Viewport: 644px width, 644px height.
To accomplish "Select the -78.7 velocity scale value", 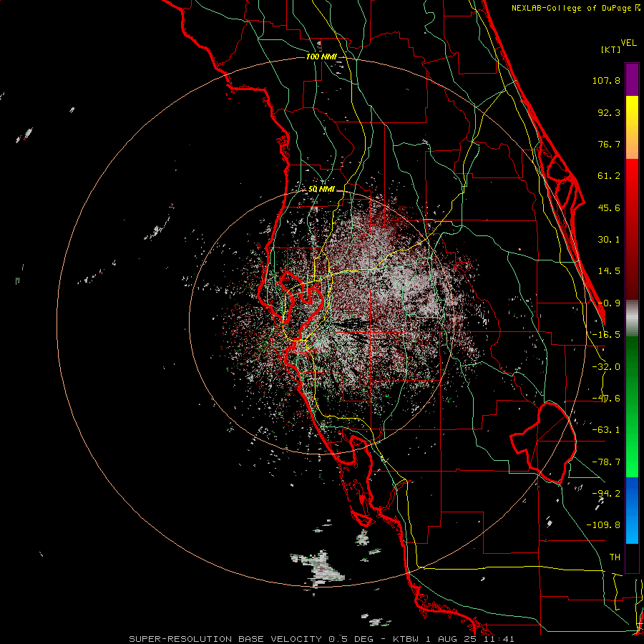I will click(x=606, y=462).
